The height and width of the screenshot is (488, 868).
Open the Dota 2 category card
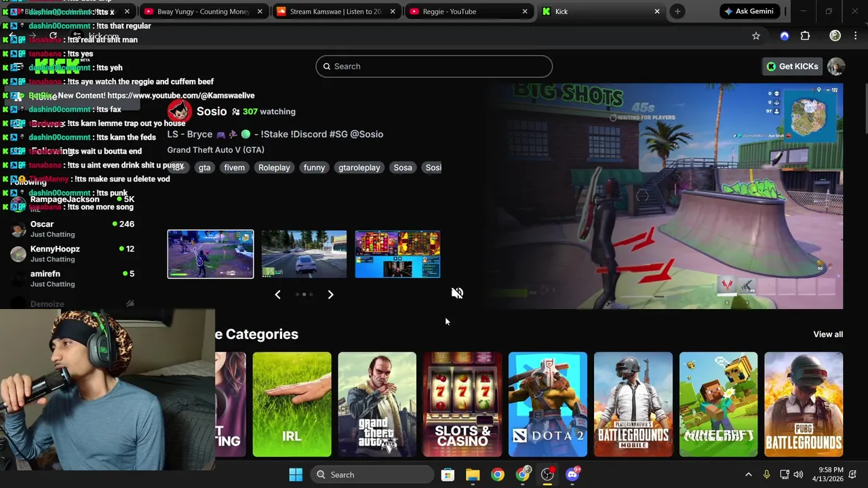click(548, 405)
